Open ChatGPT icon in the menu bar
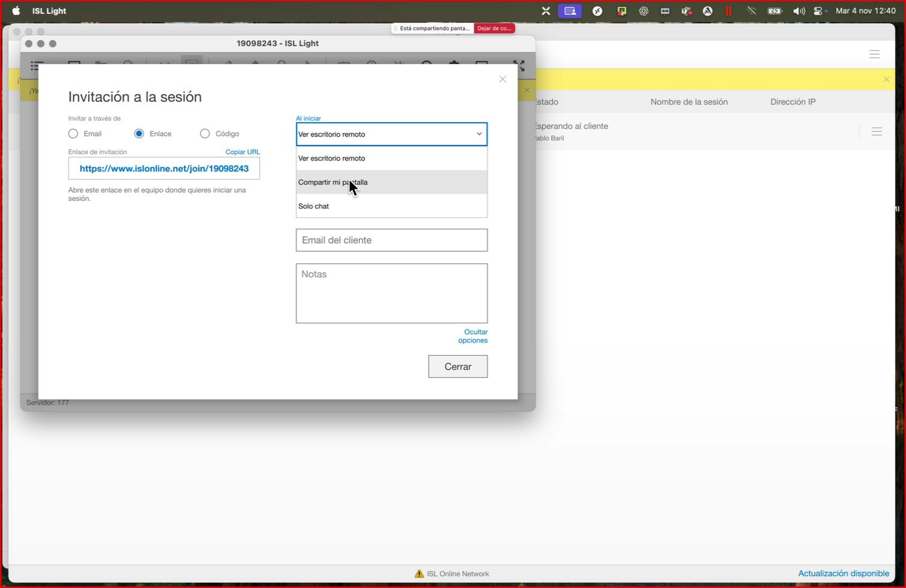Screen dimensions: 906x588 point(644,11)
